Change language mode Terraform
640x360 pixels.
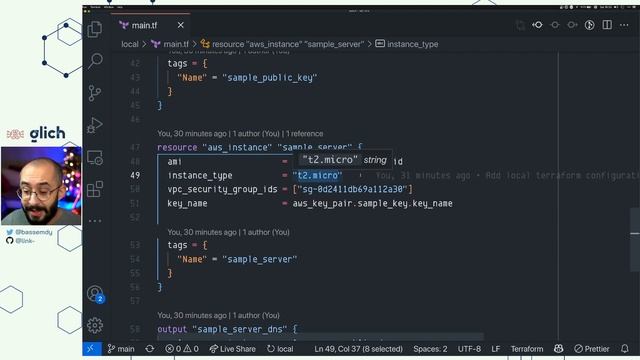(x=527, y=349)
